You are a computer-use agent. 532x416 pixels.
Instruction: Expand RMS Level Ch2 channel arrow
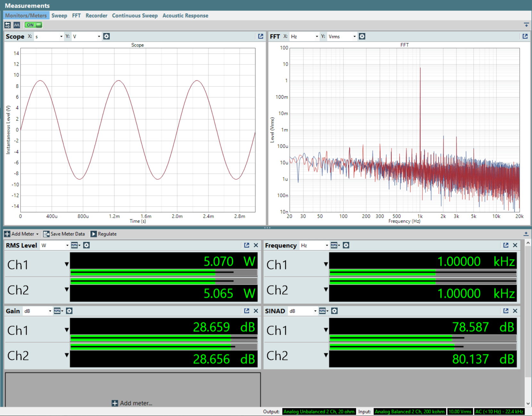[x=67, y=290]
